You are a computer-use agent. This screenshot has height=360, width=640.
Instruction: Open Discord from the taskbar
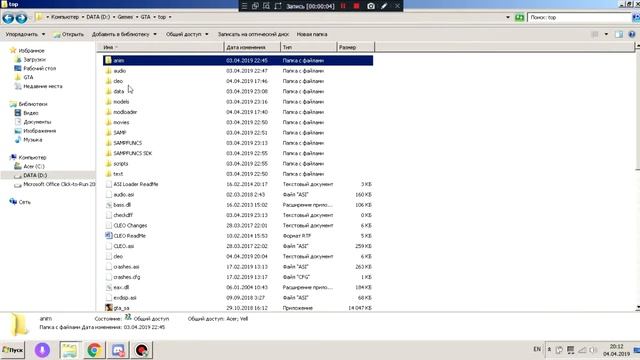click(x=118, y=350)
